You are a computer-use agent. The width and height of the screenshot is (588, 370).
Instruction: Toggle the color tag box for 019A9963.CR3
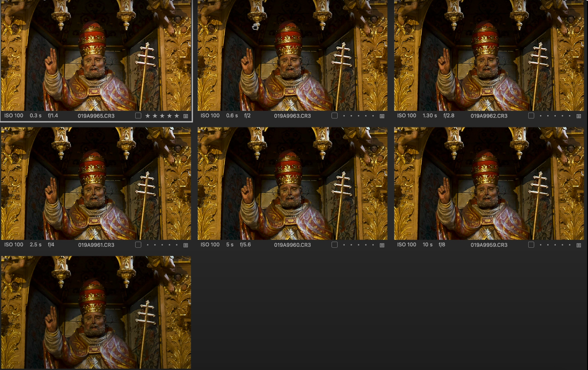click(x=334, y=116)
